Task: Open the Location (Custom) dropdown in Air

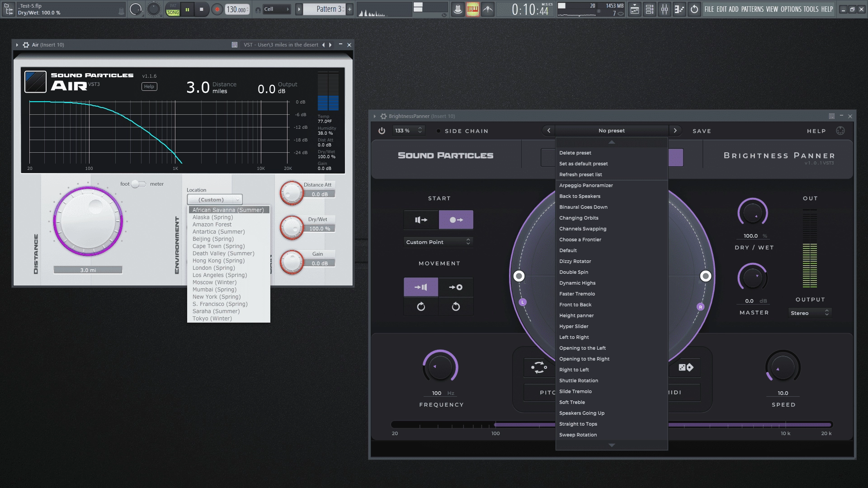Action: 215,199
